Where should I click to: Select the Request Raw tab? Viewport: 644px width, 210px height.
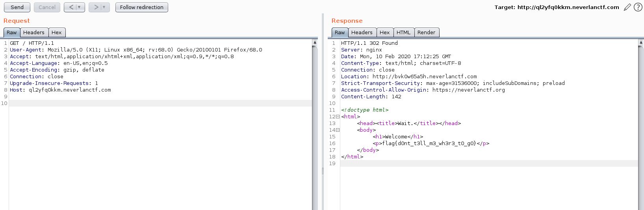click(12, 33)
